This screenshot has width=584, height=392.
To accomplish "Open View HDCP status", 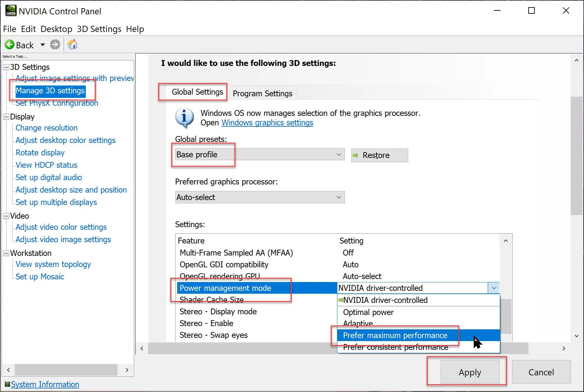I will click(x=47, y=165).
